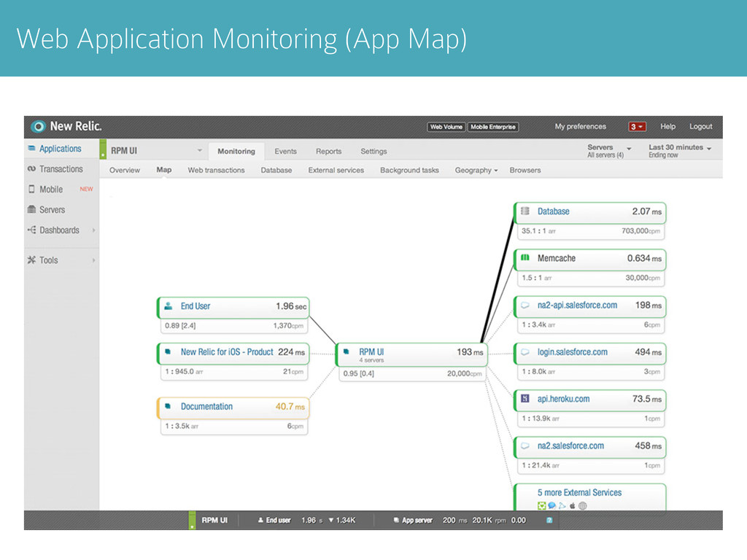Click the api.heroku.com node icon
The height and width of the screenshot is (560, 747).
tap(525, 399)
